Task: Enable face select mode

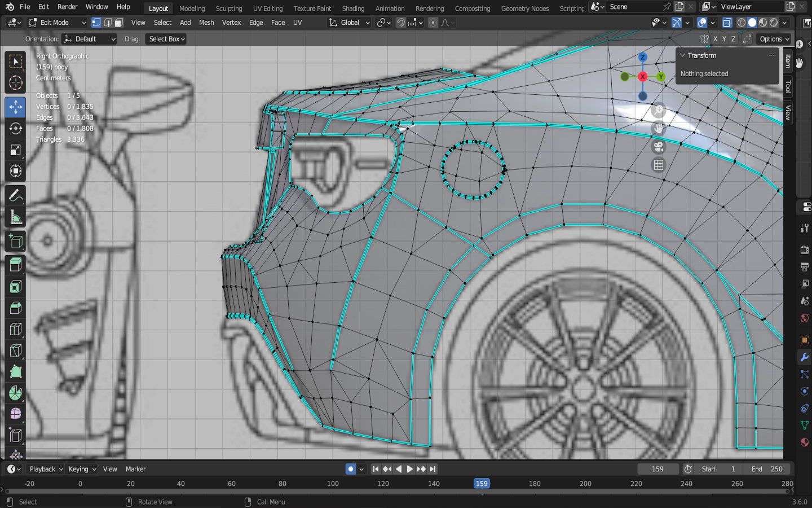Action: click(x=119, y=23)
